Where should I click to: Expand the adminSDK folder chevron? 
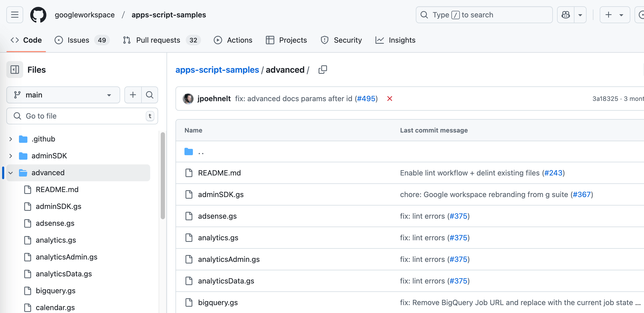click(x=11, y=156)
